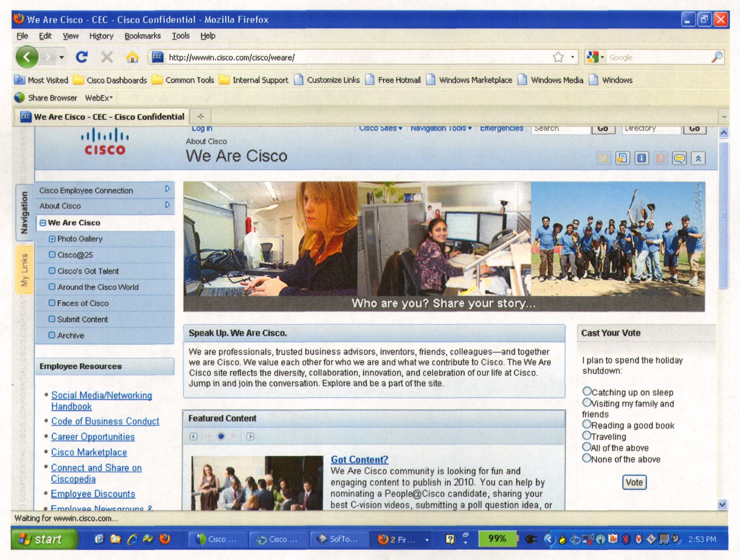Go to the browser Home icon
Image resolution: width=740 pixels, height=560 pixels.
tap(132, 57)
